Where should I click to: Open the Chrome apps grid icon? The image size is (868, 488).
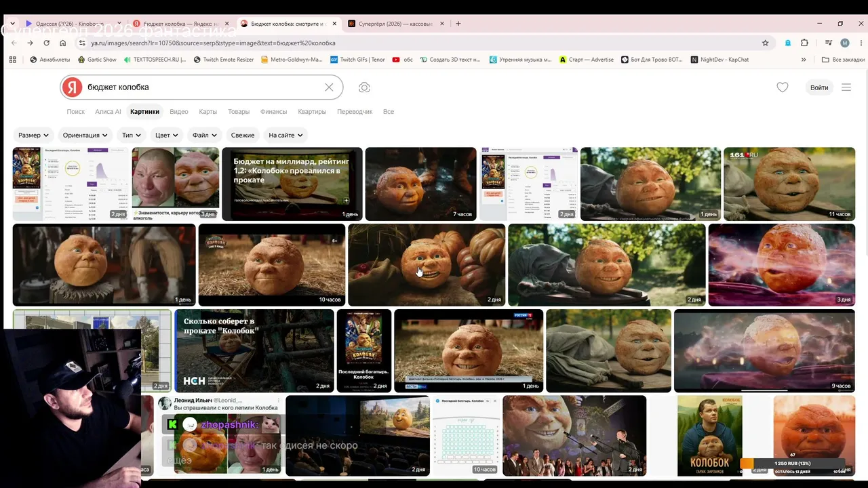pos(12,60)
